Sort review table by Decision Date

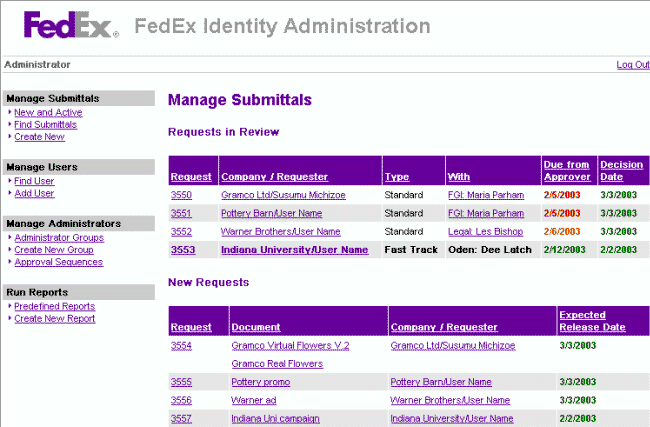[621, 170]
